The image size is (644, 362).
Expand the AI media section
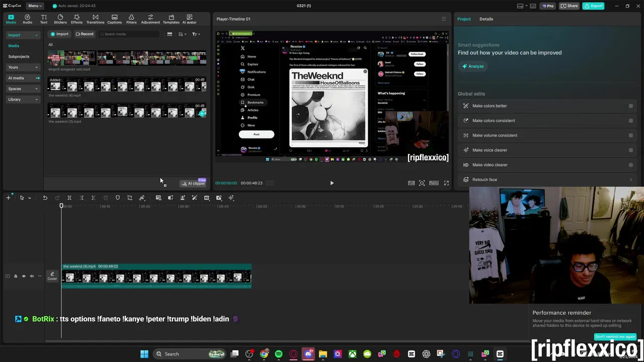[23, 78]
